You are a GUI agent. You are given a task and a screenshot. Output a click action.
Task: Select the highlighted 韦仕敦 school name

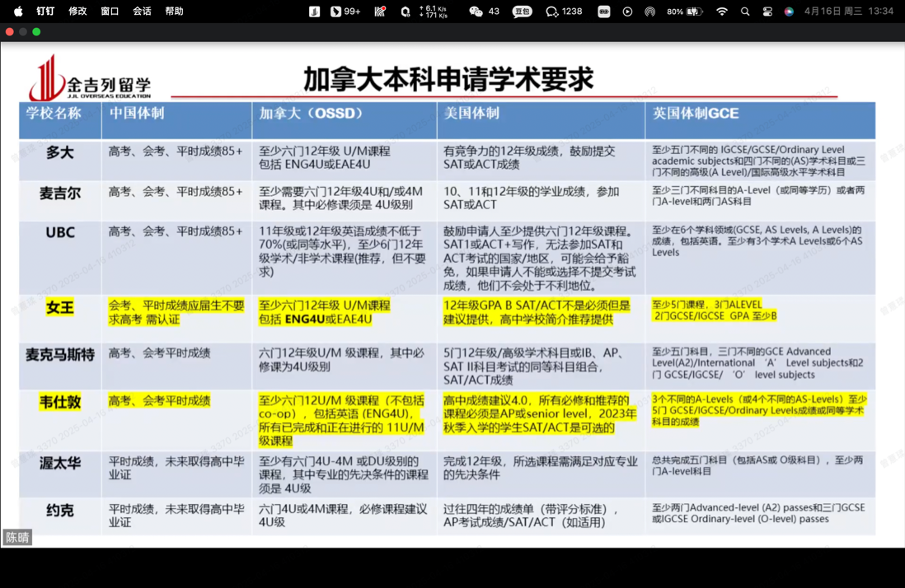60,402
